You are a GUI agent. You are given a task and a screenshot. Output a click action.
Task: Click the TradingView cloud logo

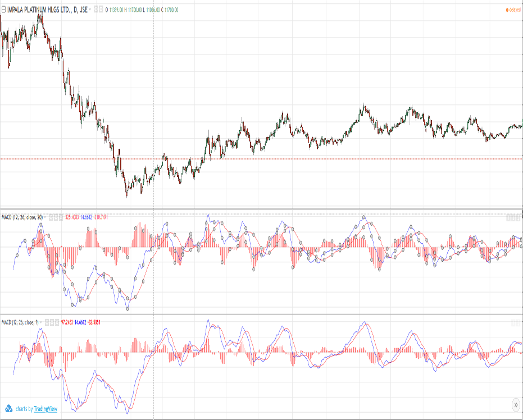pyautogui.click(x=9, y=408)
